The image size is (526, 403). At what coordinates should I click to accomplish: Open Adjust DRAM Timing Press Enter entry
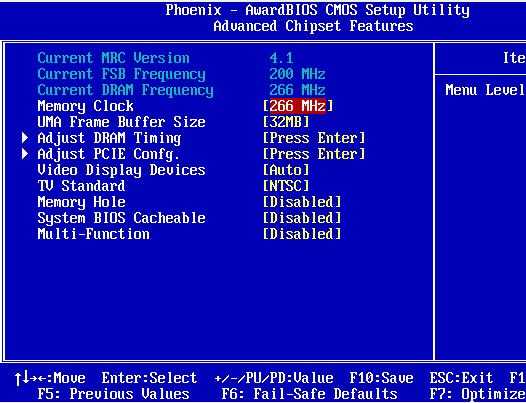(314, 138)
